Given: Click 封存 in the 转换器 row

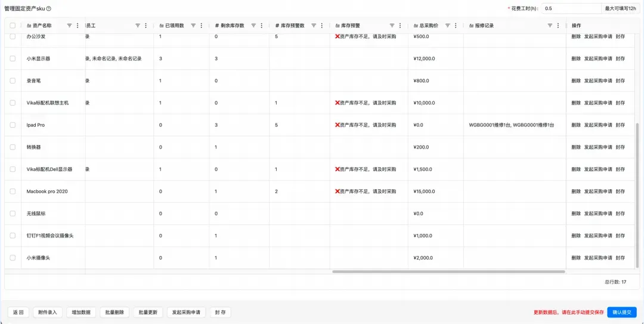Looking at the screenshot, I should [620, 147].
